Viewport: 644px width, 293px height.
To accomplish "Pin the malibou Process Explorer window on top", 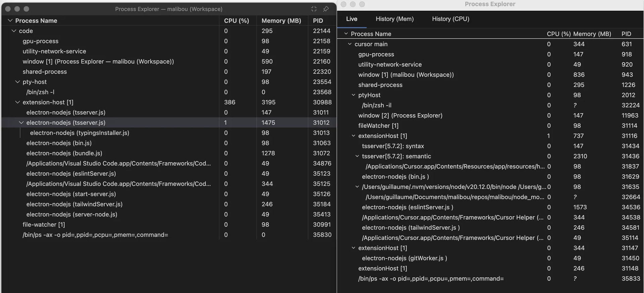I will (x=326, y=9).
